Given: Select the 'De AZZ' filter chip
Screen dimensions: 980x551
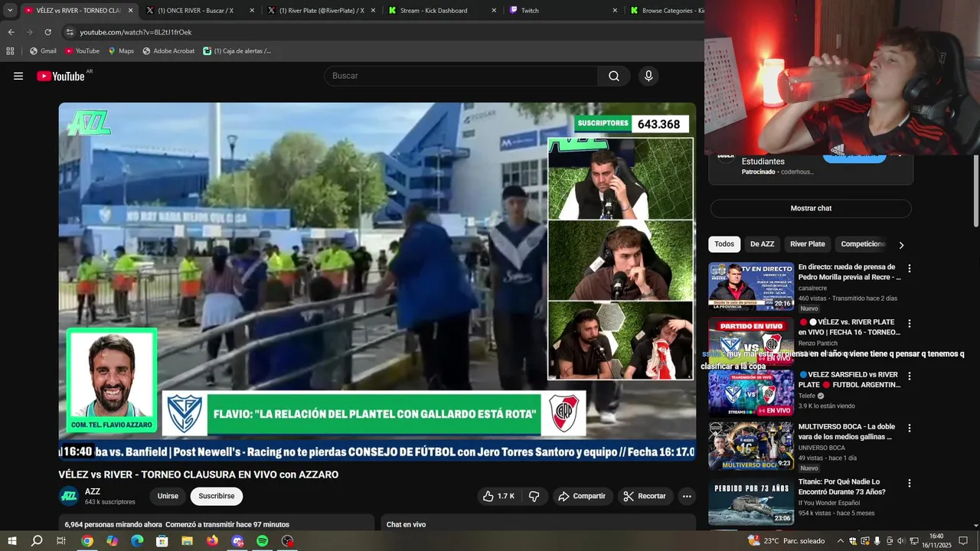Looking at the screenshot, I should (762, 244).
